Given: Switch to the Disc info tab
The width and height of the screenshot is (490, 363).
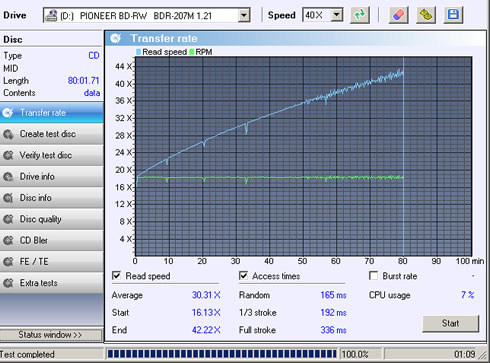Looking at the screenshot, I should point(51,198).
